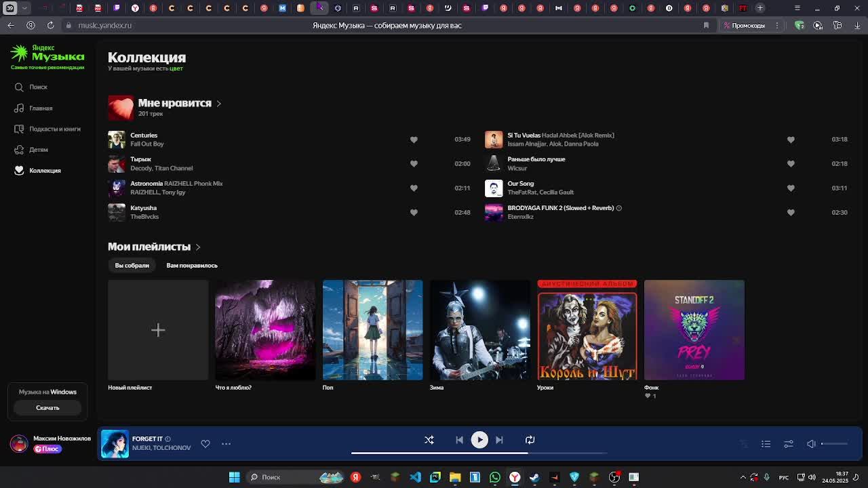The width and height of the screenshot is (868, 488).
Task: Open the Поиск search page in sidebar
Action: click(31, 87)
